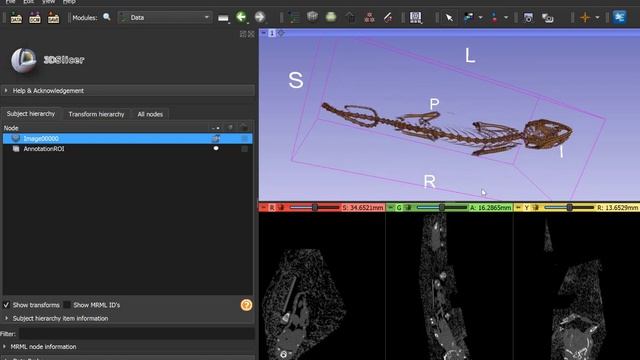This screenshot has height=360, width=640.
Task: Adjust the red slice offset slider
Action: (x=314, y=208)
